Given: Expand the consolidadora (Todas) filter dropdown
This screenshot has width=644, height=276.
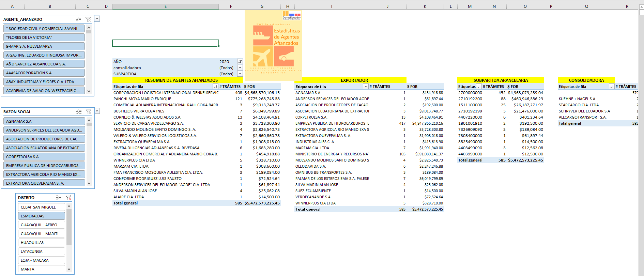Looking at the screenshot, I should [x=240, y=68].
